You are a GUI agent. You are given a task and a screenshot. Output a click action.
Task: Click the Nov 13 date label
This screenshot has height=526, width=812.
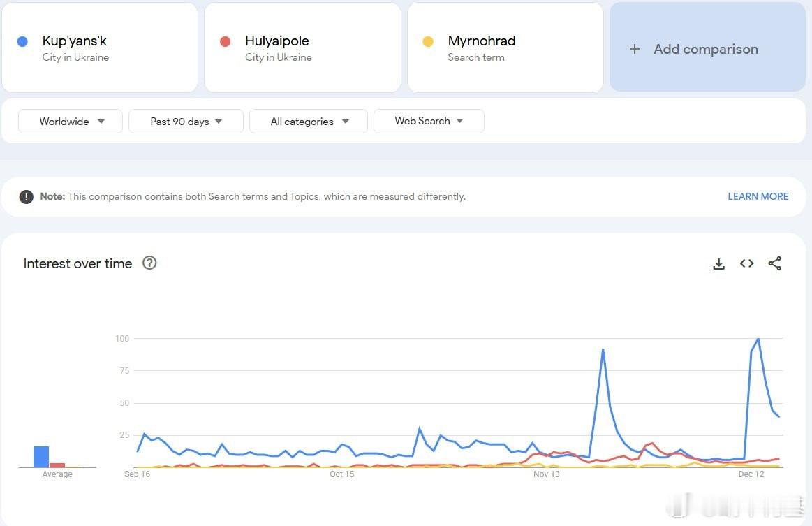pyautogui.click(x=547, y=474)
